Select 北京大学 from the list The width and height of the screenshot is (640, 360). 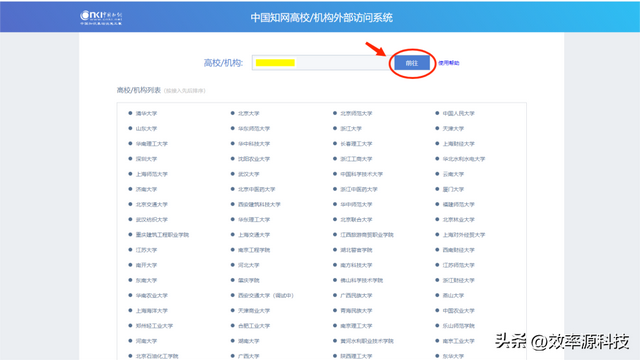[249, 113]
